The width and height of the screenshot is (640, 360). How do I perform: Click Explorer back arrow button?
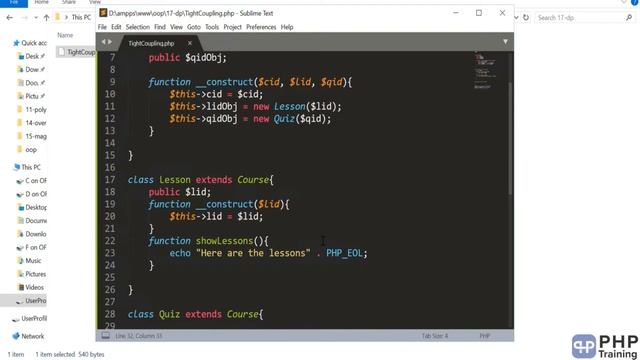click(x=9, y=18)
